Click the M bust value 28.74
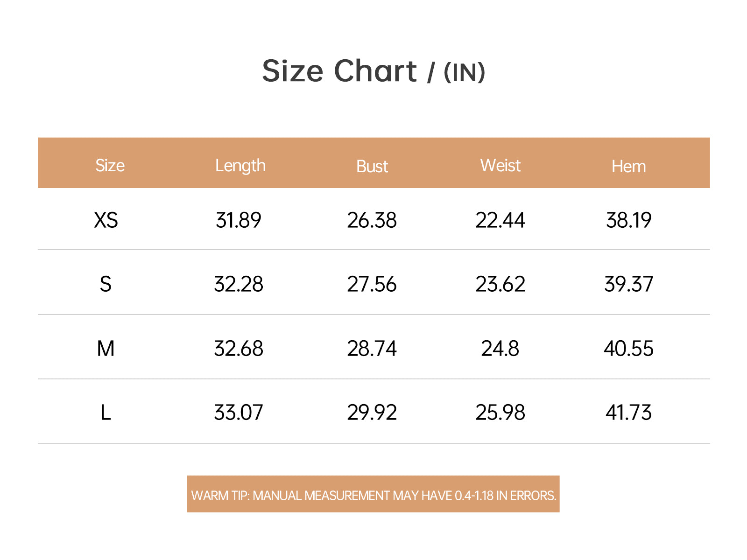The width and height of the screenshot is (747, 560). [372, 349]
